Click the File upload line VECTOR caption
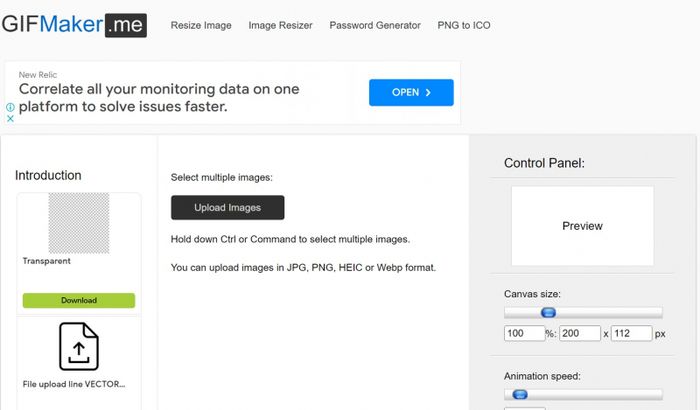The height and width of the screenshot is (410, 700). point(74,384)
